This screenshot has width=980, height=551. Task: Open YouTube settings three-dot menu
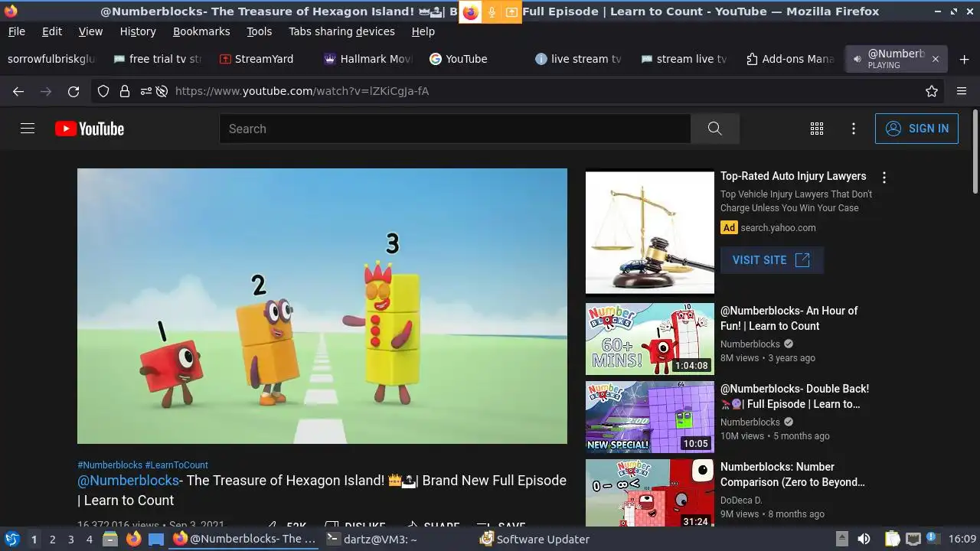pyautogui.click(x=854, y=129)
